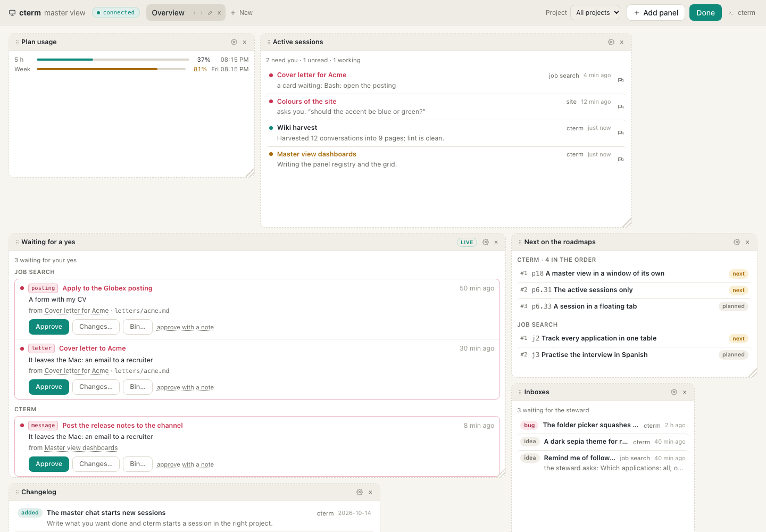Click the pencil icon to rename Overview tab
The height and width of the screenshot is (532, 766).
(210, 13)
